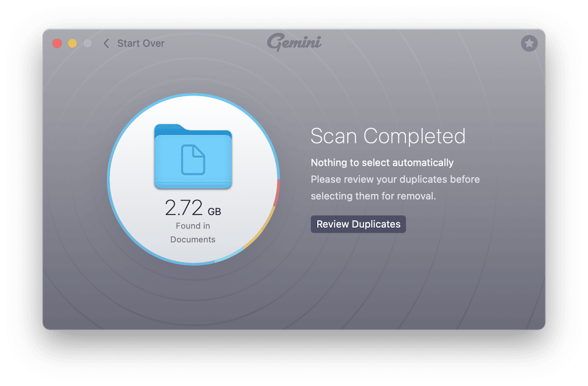The image size is (588, 386).
Task: Click the gray zoom window button
Action: tap(88, 43)
